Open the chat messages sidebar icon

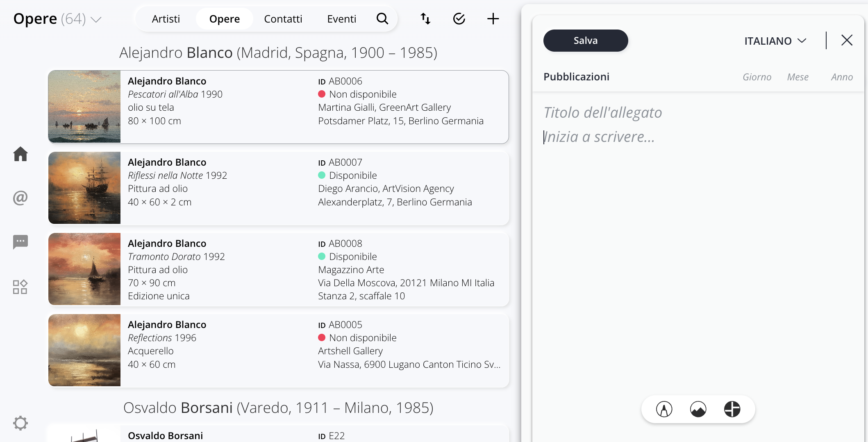coord(20,242)
